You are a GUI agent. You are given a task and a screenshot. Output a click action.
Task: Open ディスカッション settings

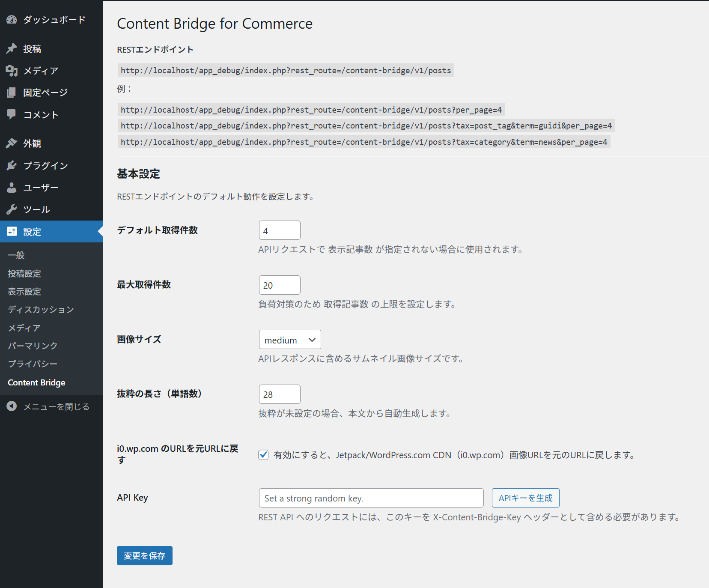coord(40,309)
